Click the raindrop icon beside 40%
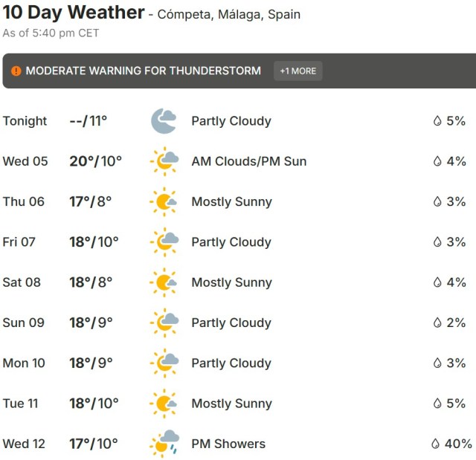476x460 pixels. click(437, 444)
